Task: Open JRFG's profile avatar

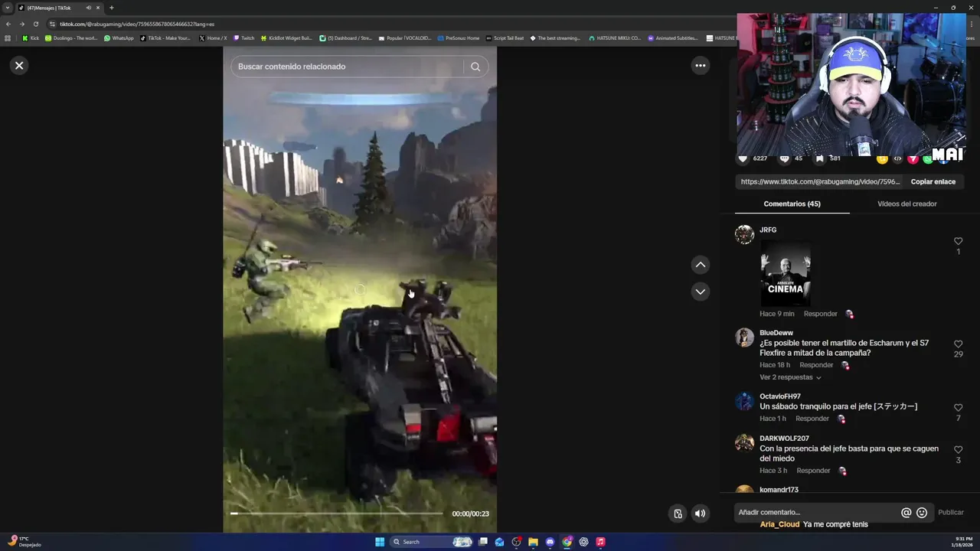Action: pyautogui.click(x=744, y=234)
